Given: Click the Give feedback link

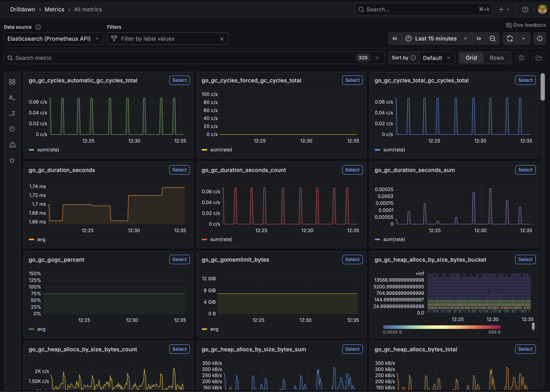Looking at the screenshot, I should pos(526,25).
